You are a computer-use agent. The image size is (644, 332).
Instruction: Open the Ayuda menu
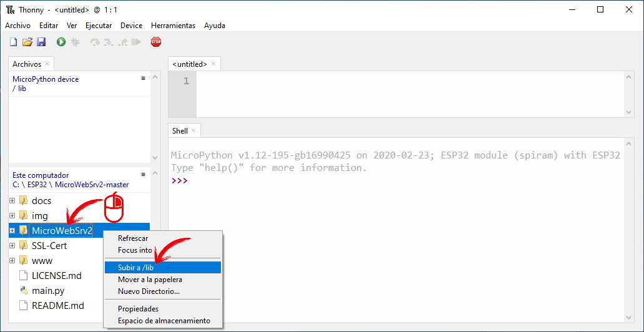[215, 26]
